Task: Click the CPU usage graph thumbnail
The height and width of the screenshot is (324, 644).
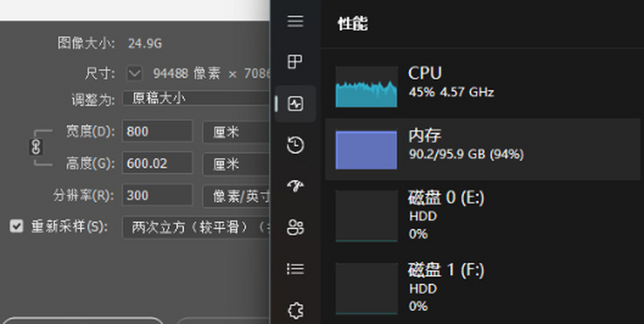Action: click(366, 87)
